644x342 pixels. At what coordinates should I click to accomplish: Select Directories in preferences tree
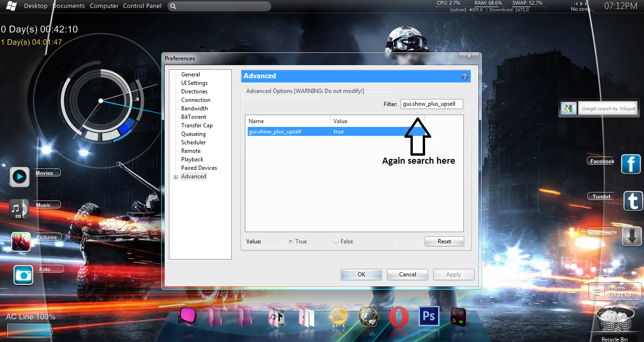pos(194,92)
